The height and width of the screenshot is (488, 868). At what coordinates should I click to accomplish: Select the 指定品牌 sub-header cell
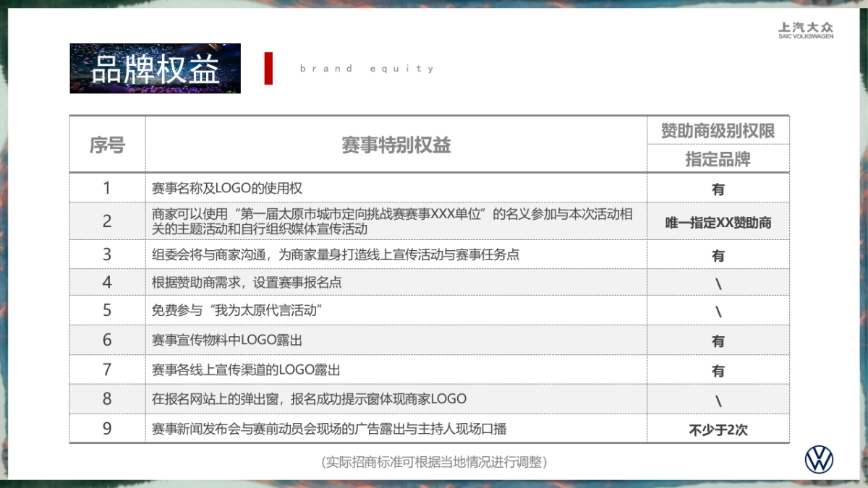pos(718,159)
